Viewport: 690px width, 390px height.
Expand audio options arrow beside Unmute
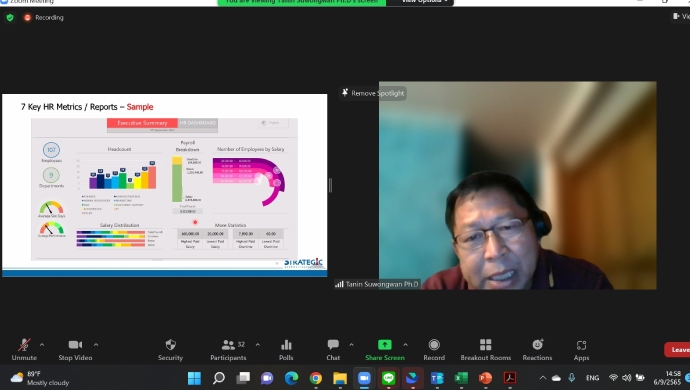(x=42, y=345)
